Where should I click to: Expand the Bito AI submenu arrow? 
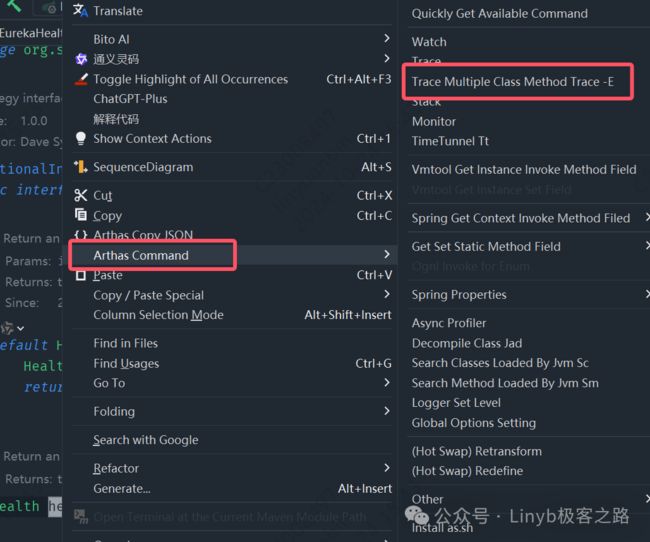[386, 39]
